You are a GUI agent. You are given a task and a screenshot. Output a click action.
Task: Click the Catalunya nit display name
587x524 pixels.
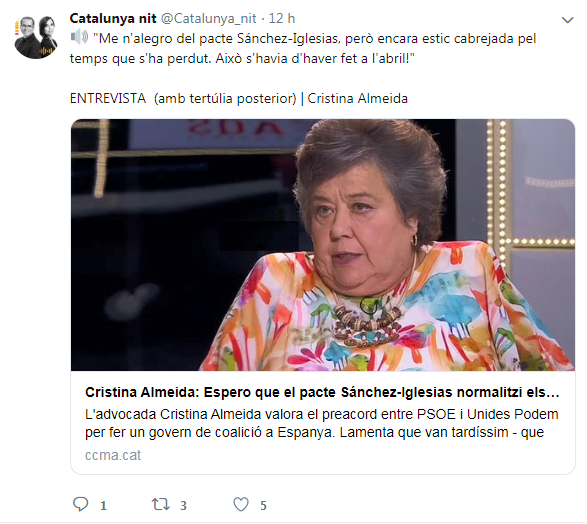[x=113, y=18]
